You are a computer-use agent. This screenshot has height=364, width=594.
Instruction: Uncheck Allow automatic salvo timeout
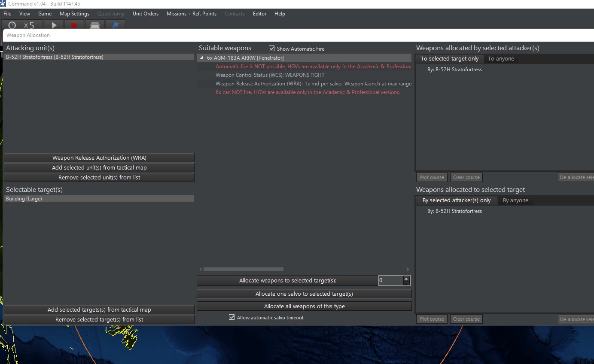[231, 318]
